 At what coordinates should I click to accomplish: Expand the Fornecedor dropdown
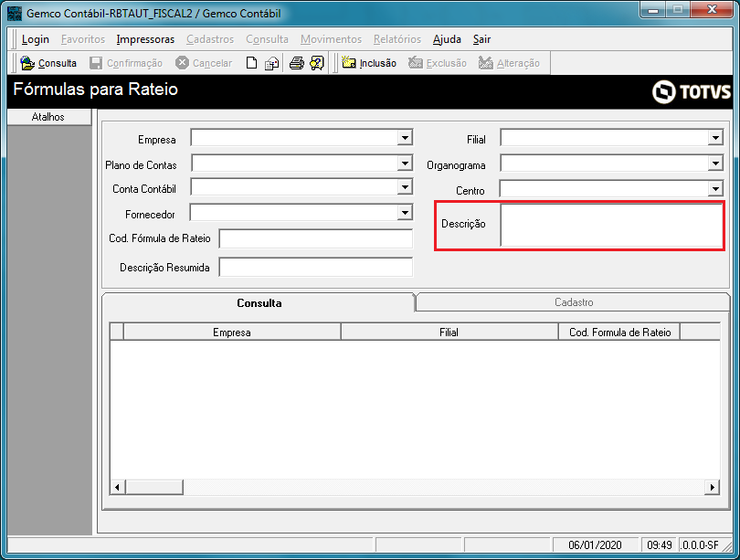pyautogui.click(x=405, y=212)
